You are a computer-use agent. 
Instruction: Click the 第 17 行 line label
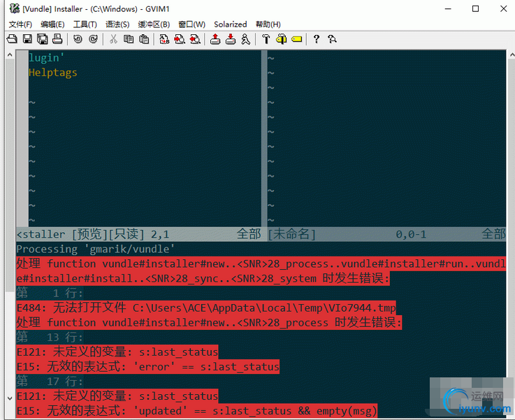(50, 382)
